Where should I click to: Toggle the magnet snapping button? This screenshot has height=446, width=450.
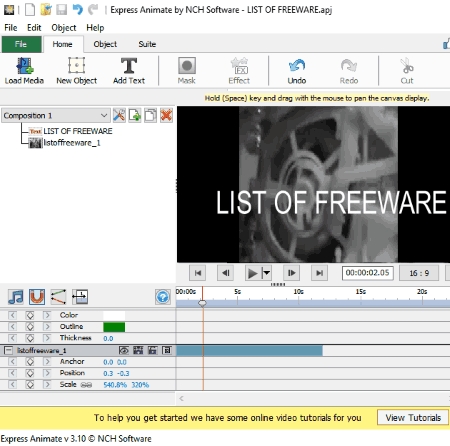tap(37, 297)
